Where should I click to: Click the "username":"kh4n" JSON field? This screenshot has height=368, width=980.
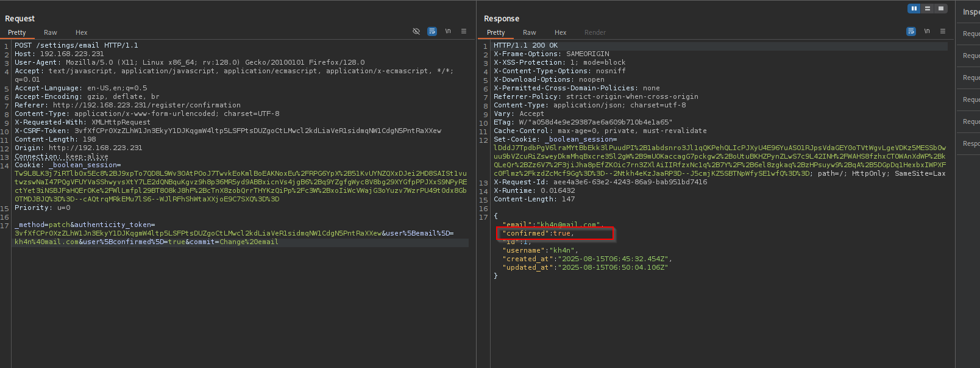click(540, 250)
